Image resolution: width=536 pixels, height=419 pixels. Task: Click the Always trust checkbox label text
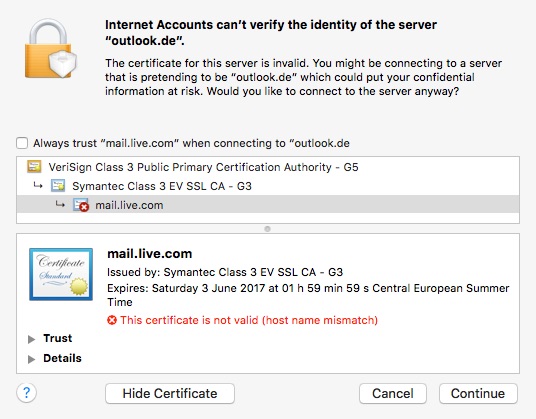pyautogui.click(x=191, y=143)
